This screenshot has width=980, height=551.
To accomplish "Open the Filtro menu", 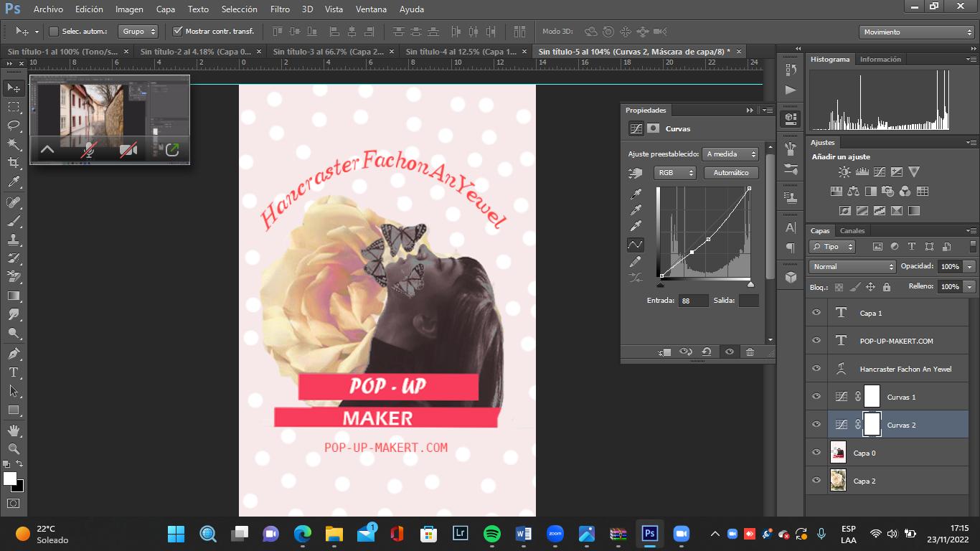I will coord(280,9).
